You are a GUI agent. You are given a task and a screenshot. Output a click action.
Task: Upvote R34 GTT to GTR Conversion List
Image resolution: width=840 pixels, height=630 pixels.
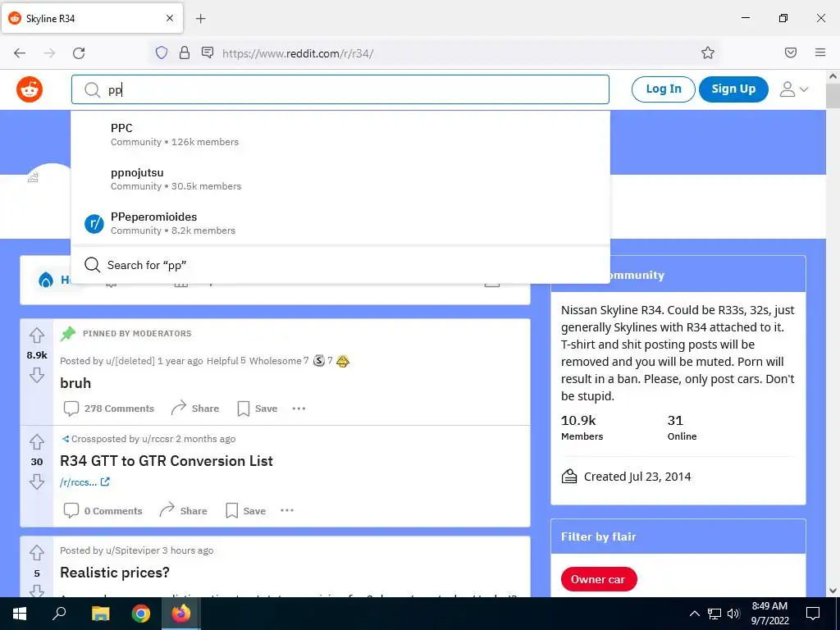point(37,441)
